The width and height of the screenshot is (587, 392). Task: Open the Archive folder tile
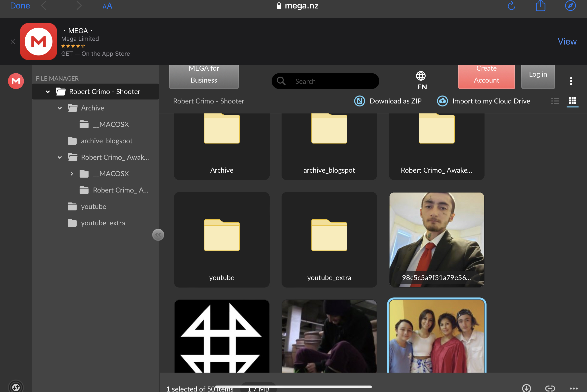[x=222, y=147]
